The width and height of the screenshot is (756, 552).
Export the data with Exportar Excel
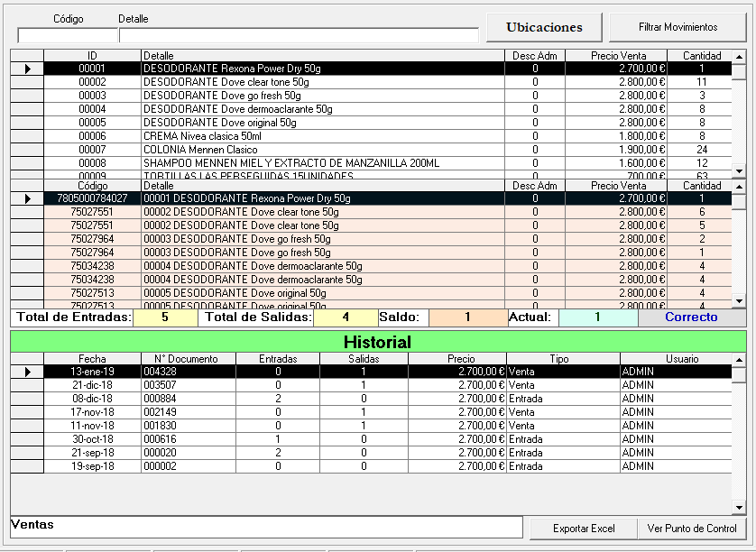coord(583,529)
